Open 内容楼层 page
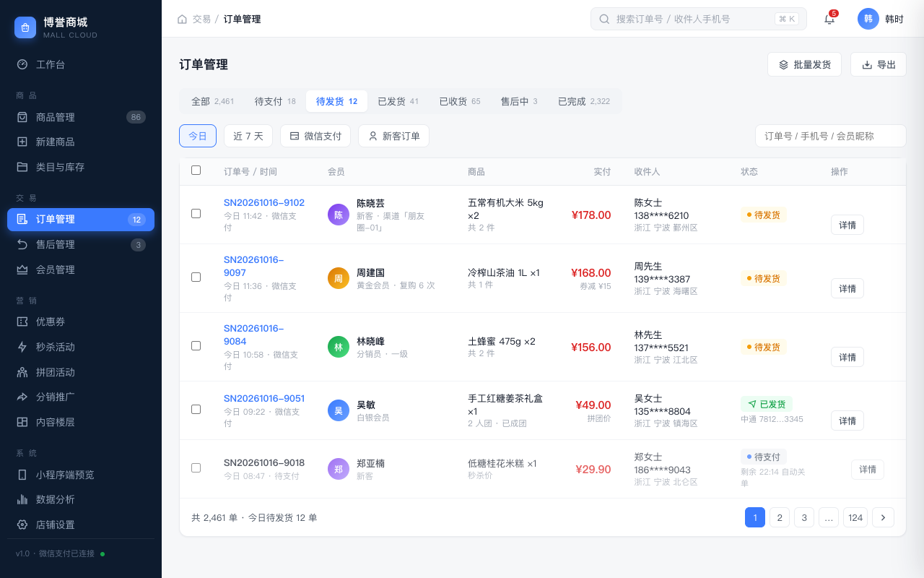The width and height of the screenshot is (924, 578). point(81,422)
